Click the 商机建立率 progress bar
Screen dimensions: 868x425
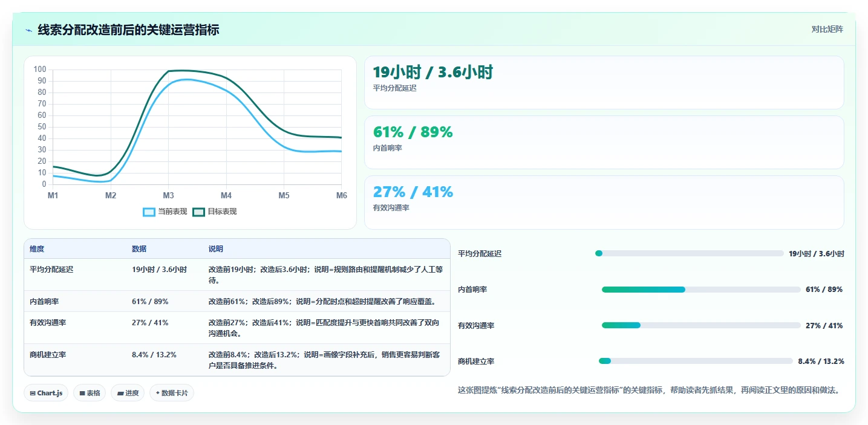tap(696, 361)
